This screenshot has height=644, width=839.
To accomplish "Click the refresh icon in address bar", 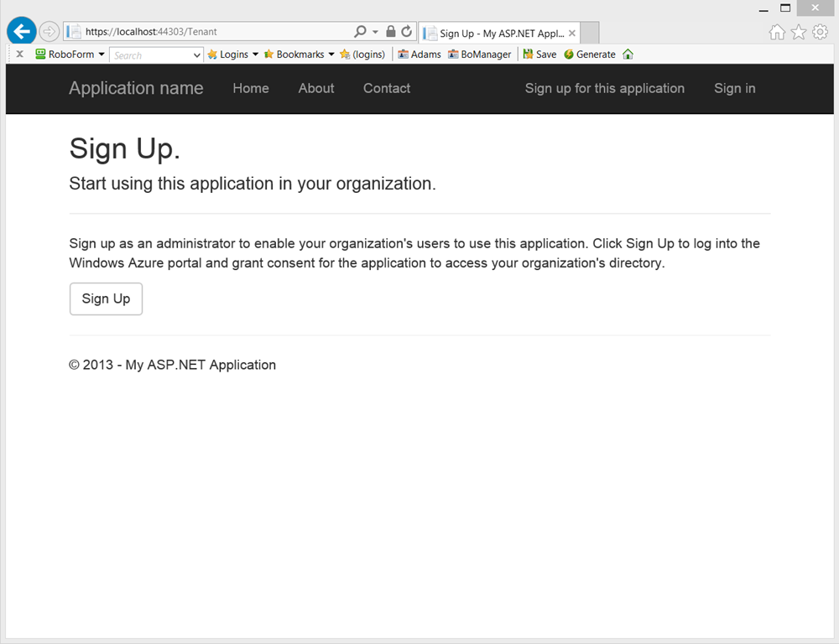I will [407, 32].
